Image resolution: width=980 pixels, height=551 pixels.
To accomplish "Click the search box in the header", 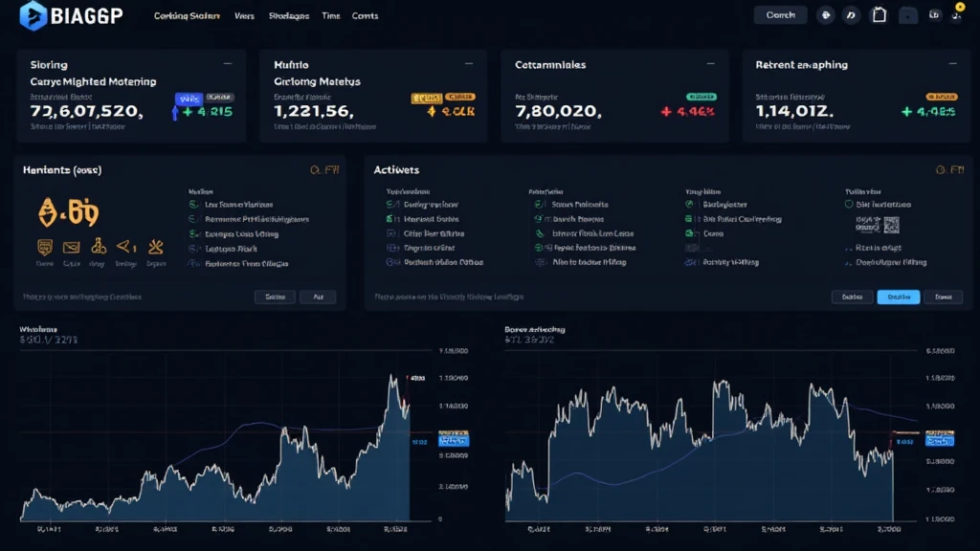I will click(780, 15).
